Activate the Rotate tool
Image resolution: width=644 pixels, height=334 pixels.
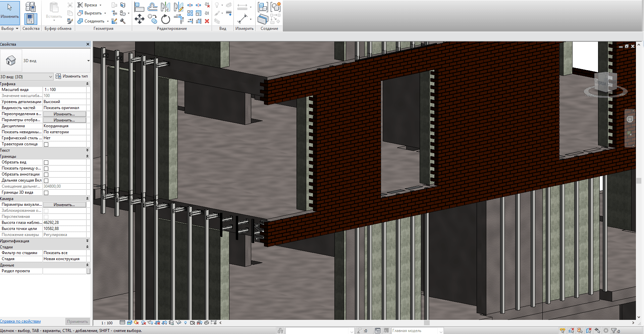pos(166,19)
